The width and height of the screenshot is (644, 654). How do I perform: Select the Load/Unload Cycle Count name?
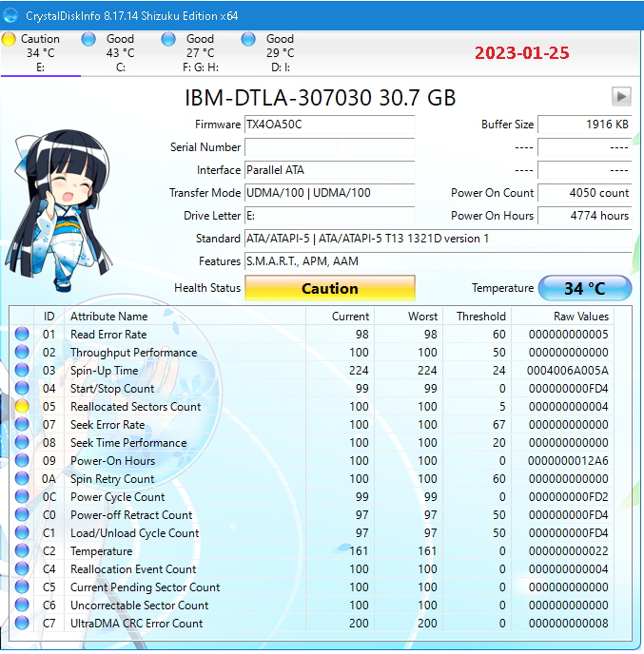coord(134,533)
